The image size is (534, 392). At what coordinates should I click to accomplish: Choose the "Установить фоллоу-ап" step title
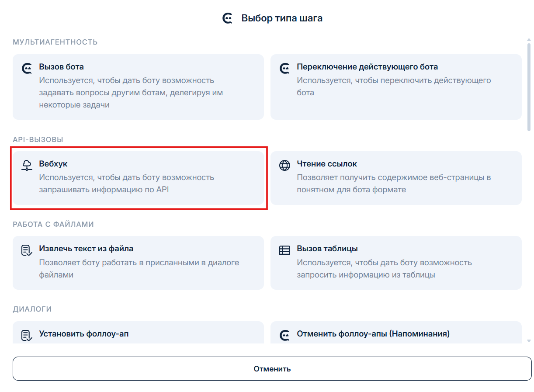(x=84, y=334)
